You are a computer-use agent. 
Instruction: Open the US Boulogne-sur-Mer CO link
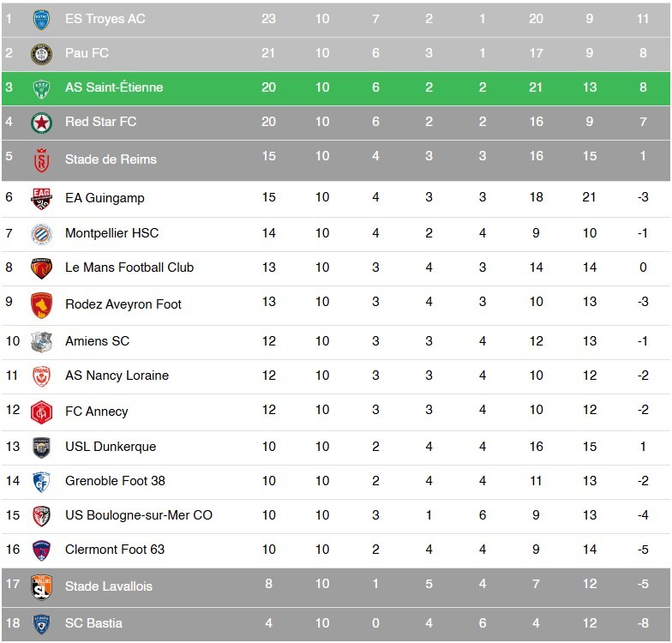[x=138, y=515]
